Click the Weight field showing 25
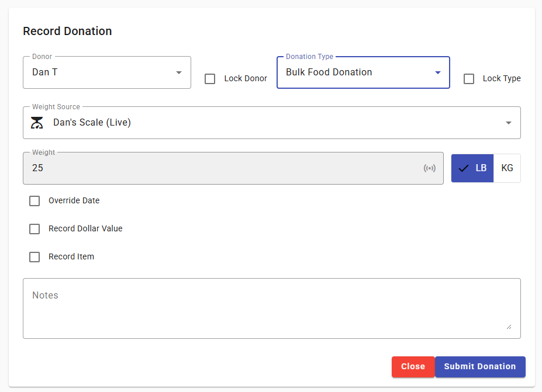 tap(222, 168)
